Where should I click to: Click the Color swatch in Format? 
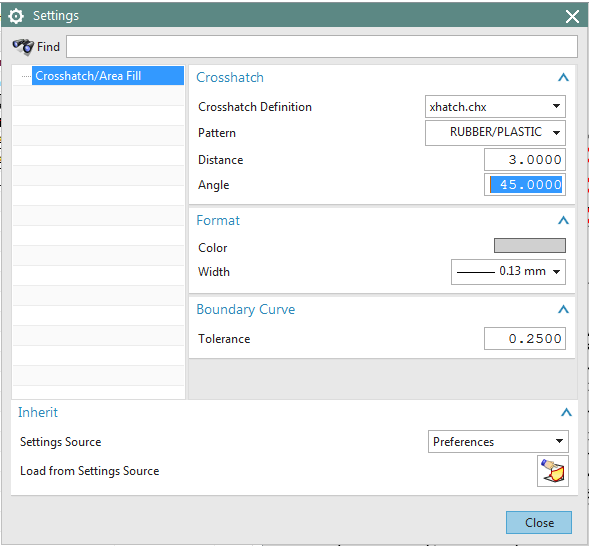(x=530, y=246)
